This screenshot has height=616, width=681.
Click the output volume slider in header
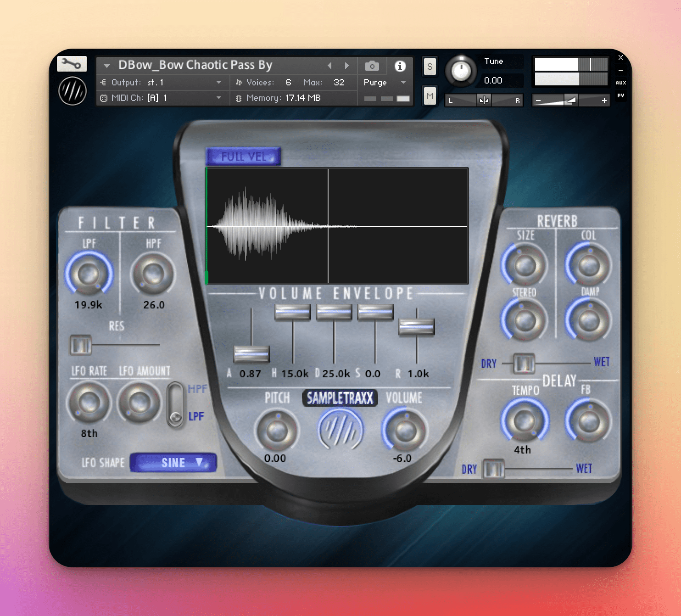pyautogui.click(x=571, y=100)
